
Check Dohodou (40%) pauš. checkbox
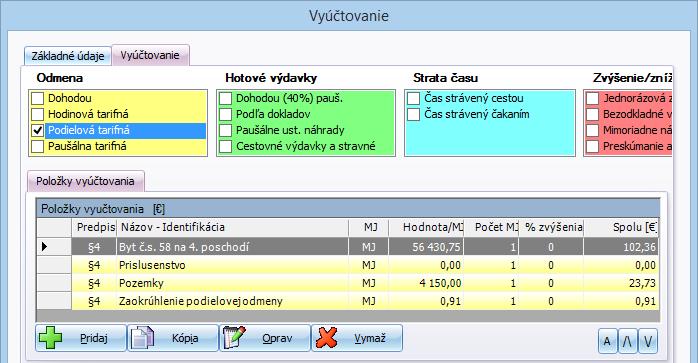point(226,98)
